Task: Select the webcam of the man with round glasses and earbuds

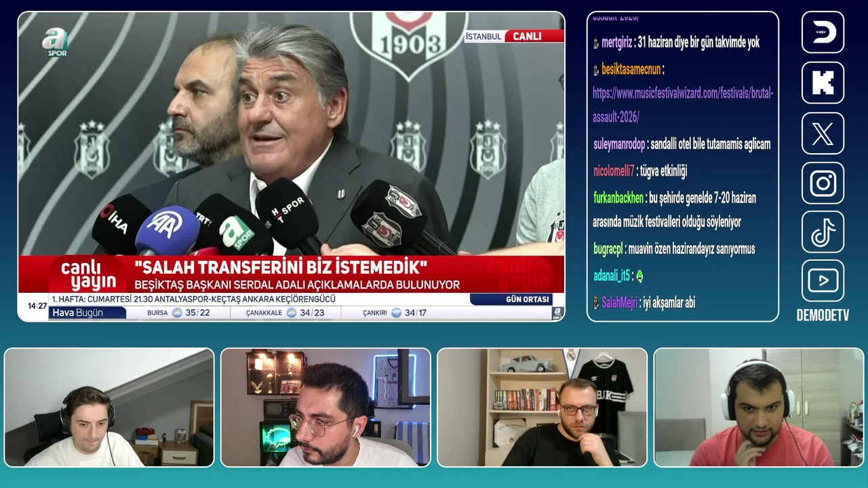Action: pyautogui.click(x=325, y=407)
